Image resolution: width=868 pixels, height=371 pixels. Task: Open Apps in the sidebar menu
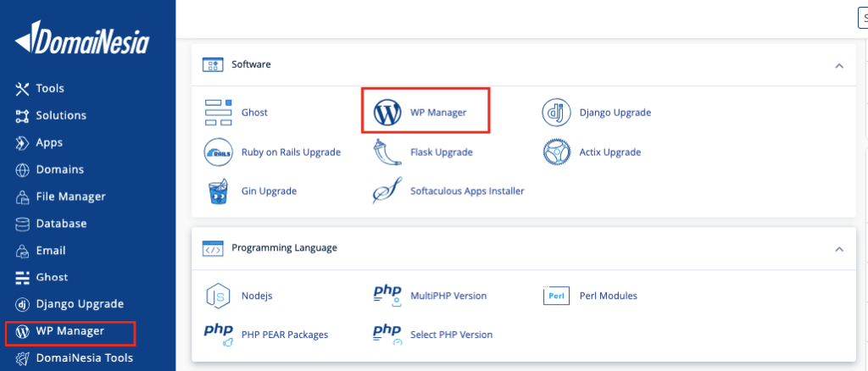coord(49,142)
